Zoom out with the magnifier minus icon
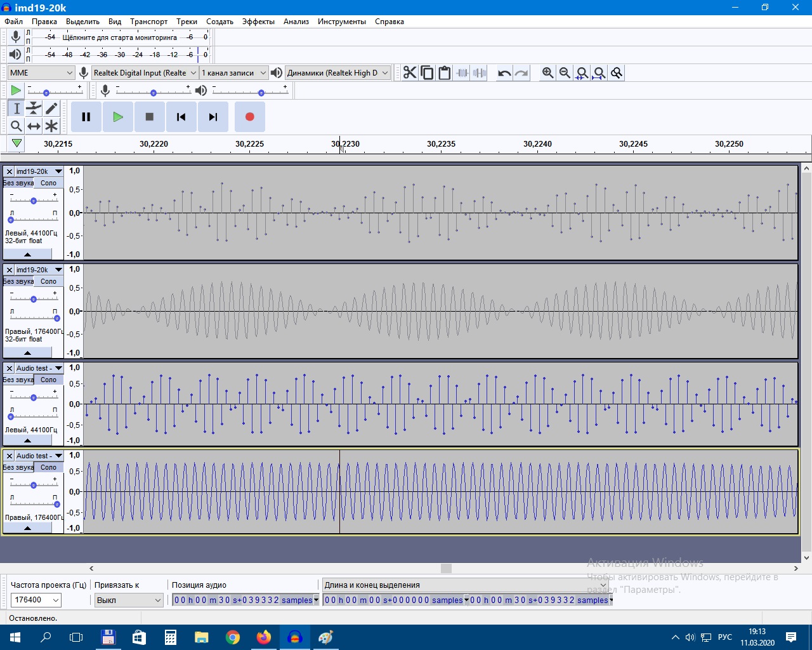This screenshot has height=650, width=812. 565,73
